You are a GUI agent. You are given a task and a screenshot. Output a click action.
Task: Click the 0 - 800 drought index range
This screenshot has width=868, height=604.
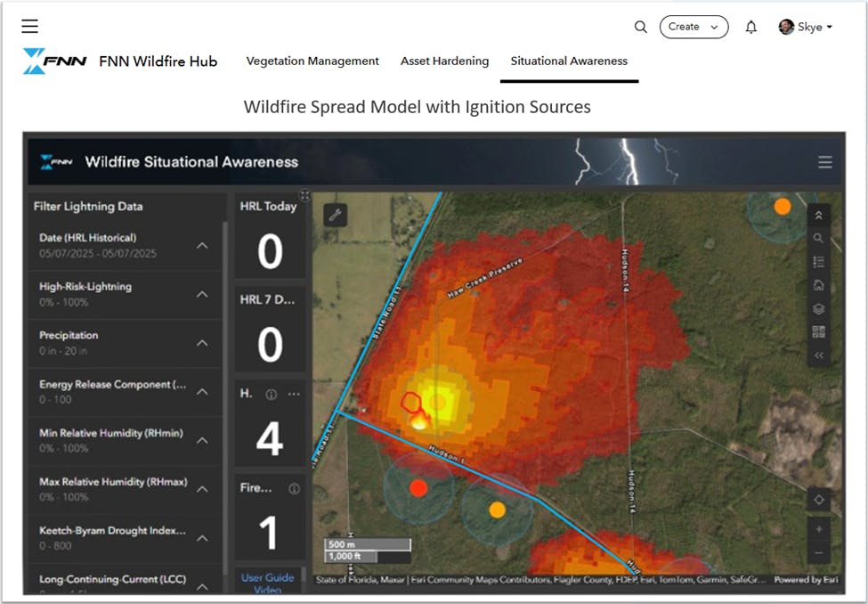pyautogui.click(x=55, y=546)
